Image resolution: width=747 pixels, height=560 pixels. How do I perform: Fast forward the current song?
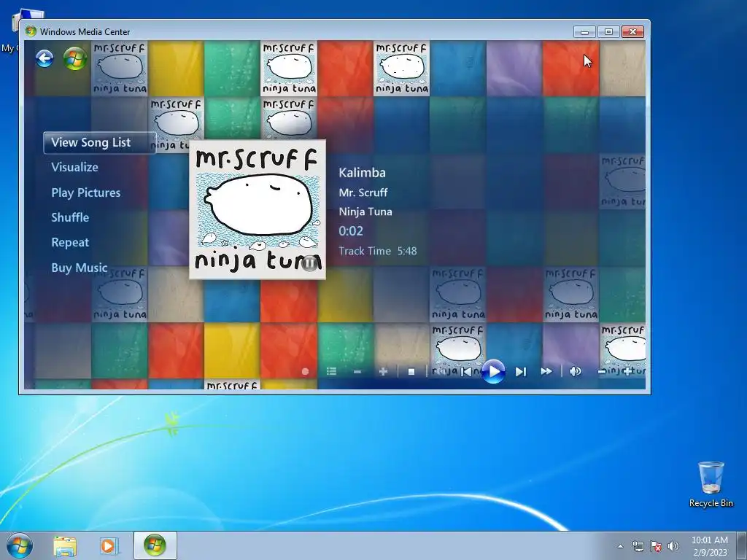point(546,371)
